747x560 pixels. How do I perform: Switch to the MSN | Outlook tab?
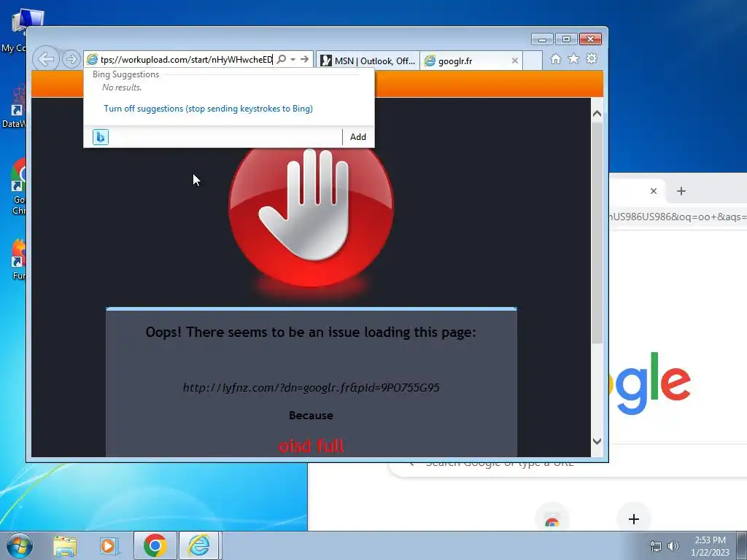(x=368, y=61)
